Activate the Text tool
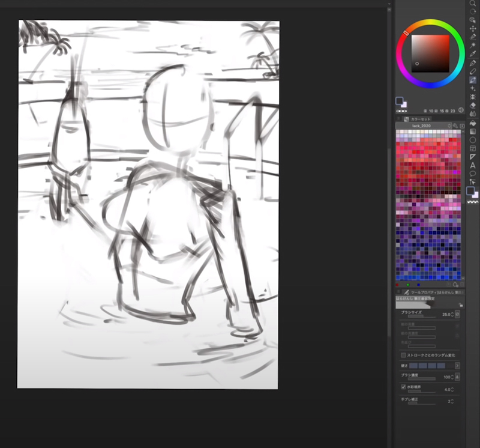This screenshot has width=480, height=448. pyautogui.click(x=473, y=165)
